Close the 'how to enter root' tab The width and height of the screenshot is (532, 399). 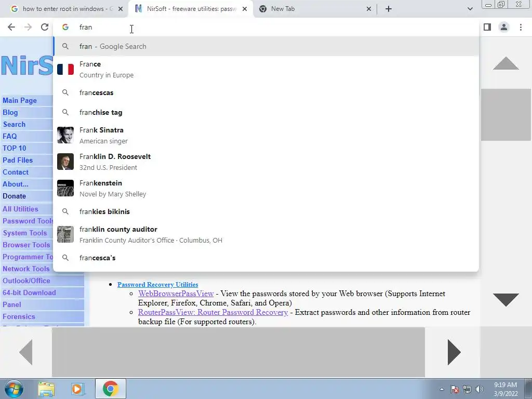pyautogui.click(x=121, y=9)
